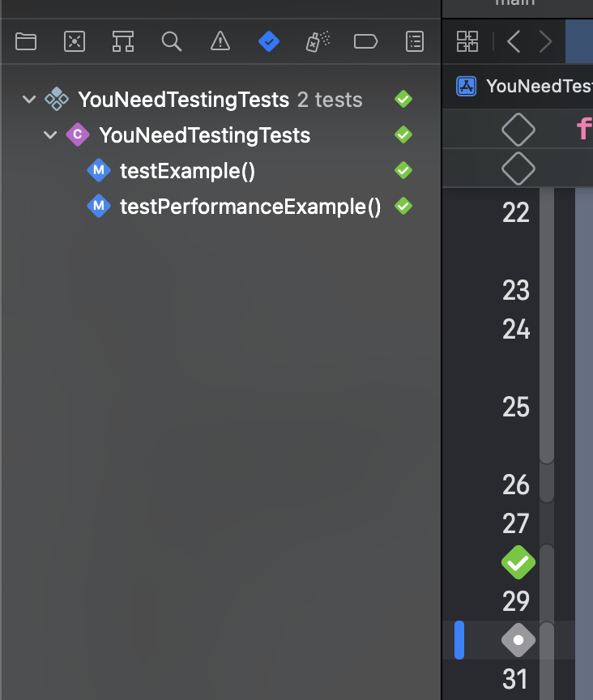Open the Issue navigator warning icon
Screen dimensions: 593x700
pyautogui.click(x=220, y=41)
